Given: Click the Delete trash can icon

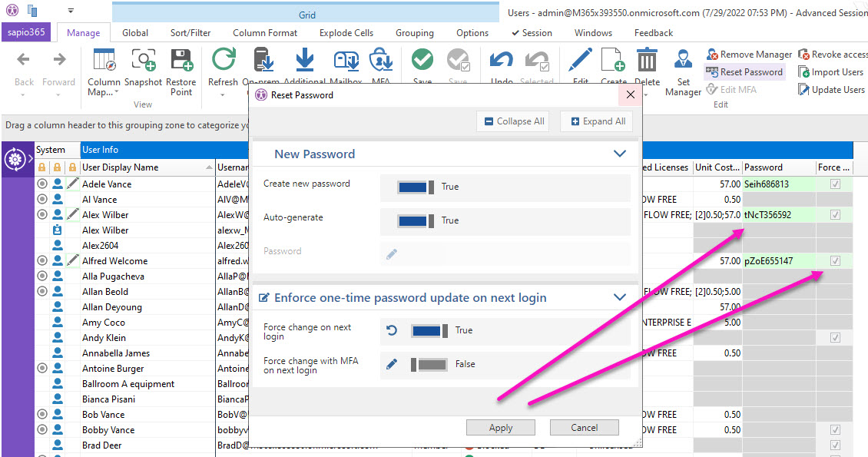Looking at the screenshot, I should 647,61.
